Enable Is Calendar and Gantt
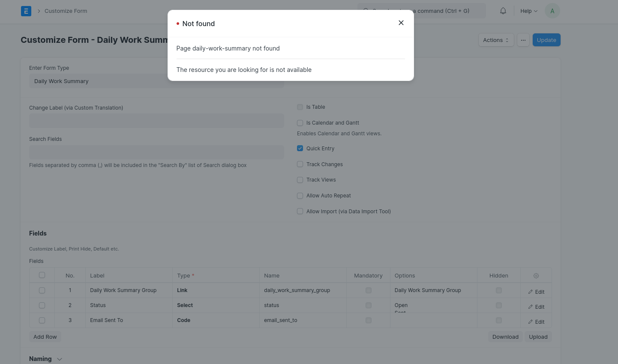This screenshot has width=618, height=364. pyautogui.click(x=300, y=123)
